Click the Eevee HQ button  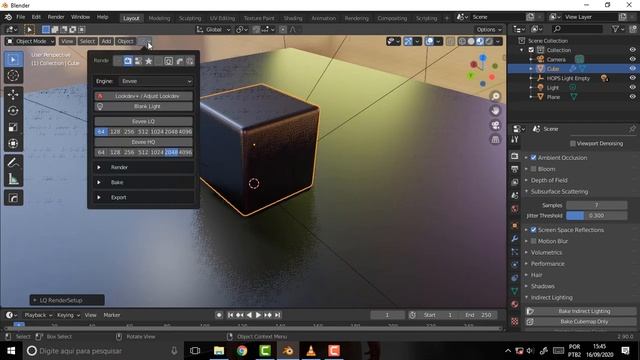tap(143, 142)
